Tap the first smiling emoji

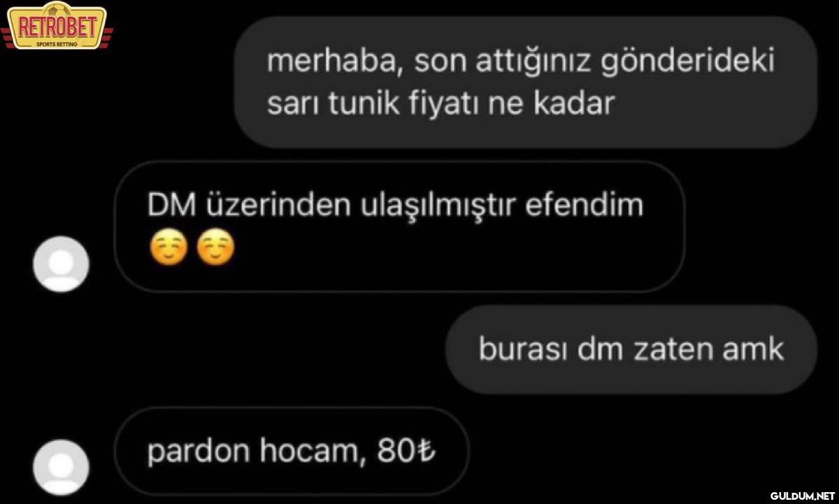tap(168, 250)
